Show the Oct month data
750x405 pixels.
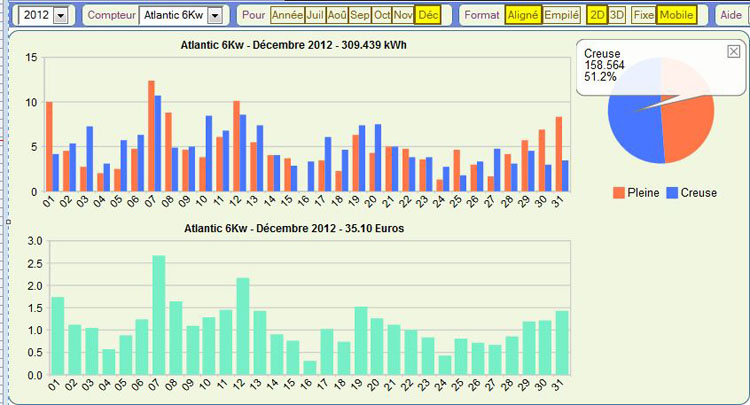(x=381, y=15)
